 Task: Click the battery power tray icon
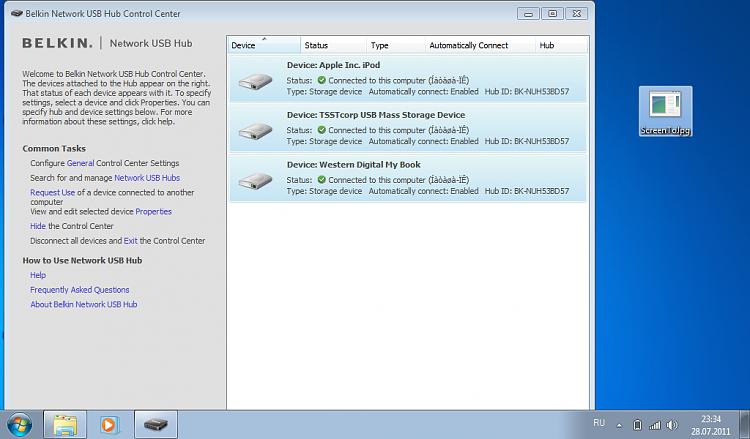637,425
